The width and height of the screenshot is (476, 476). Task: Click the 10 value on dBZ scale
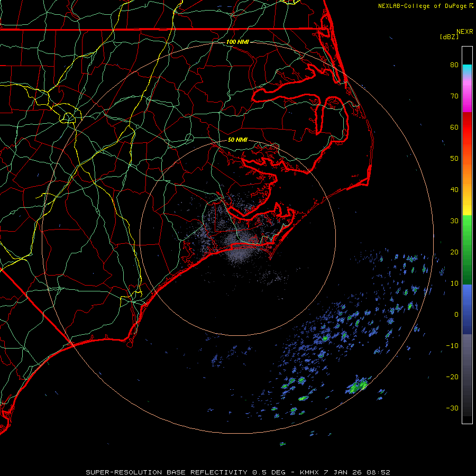point(454,283)
